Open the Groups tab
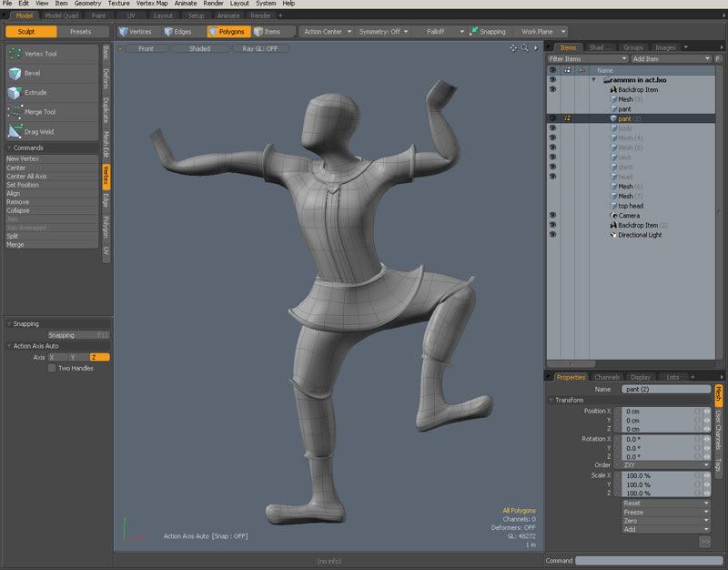Image resolution: width=728 pixels, height=570 pixels. [633, 47]
